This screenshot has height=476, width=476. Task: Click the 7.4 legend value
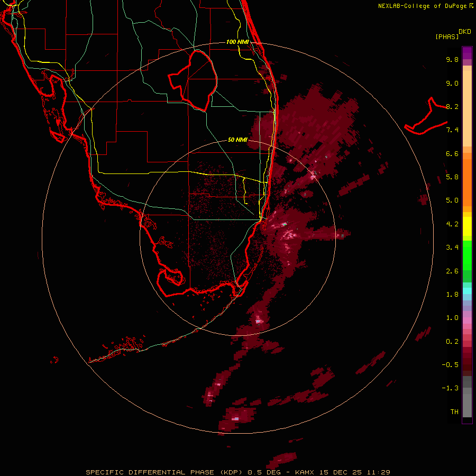click(452, 130)
